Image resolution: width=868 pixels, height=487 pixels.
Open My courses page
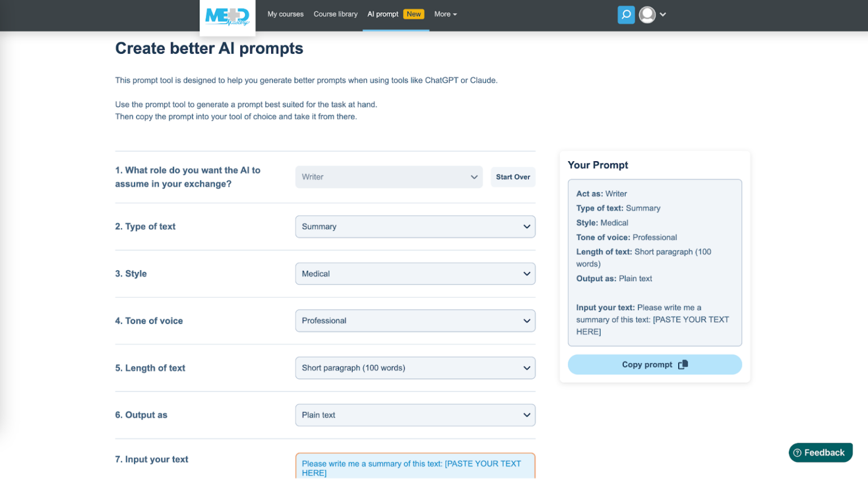pyautogui.click(x=285, y=14)
